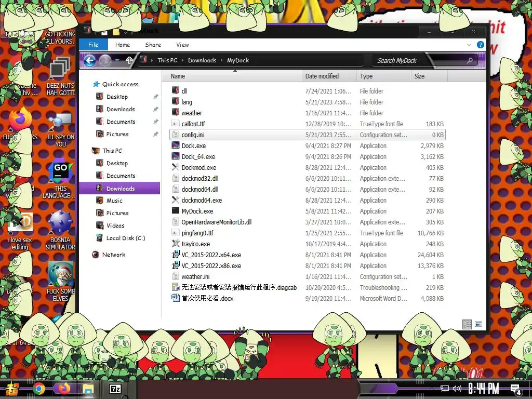Image resolution: width=532 pixels, height=399 pixels.
Task: Select the calfont.ttf font file icon
Action: 176,124
